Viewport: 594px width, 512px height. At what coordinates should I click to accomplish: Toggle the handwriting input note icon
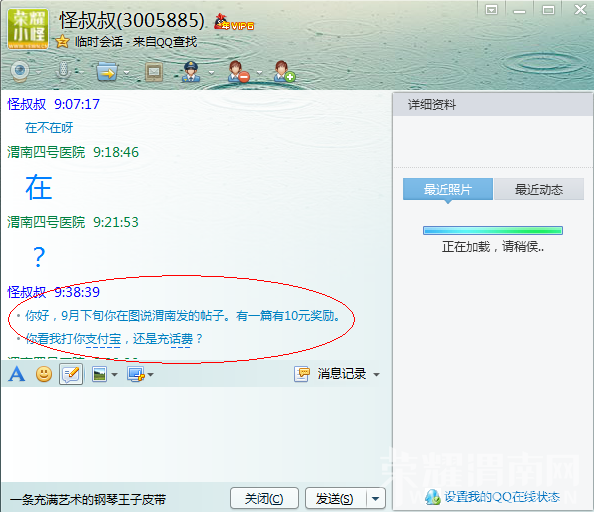coord(71,374)
